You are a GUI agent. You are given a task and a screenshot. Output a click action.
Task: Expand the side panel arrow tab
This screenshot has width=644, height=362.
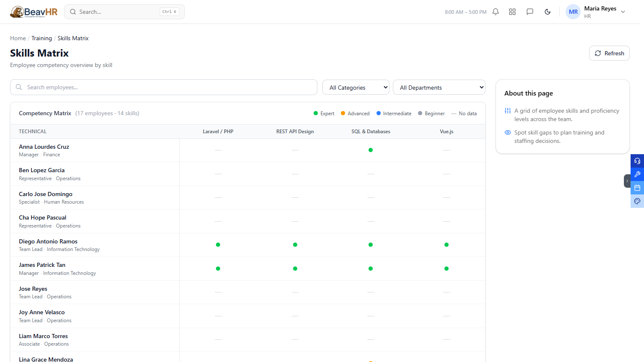click(x=627, y=181)
